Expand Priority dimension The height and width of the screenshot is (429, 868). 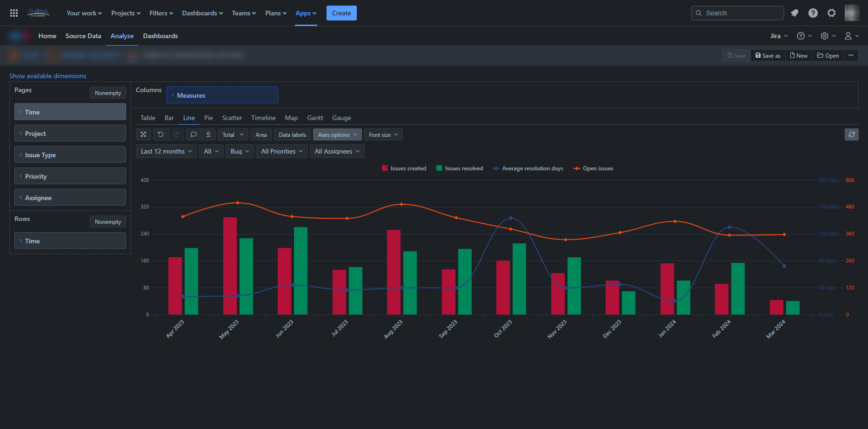point(70,176)
